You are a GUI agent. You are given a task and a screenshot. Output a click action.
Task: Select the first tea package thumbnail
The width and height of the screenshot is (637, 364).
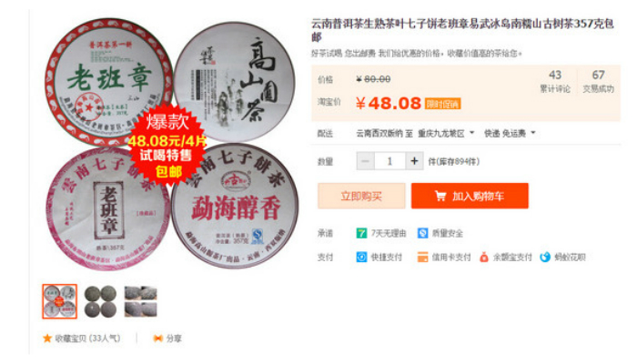pos(60,301)
